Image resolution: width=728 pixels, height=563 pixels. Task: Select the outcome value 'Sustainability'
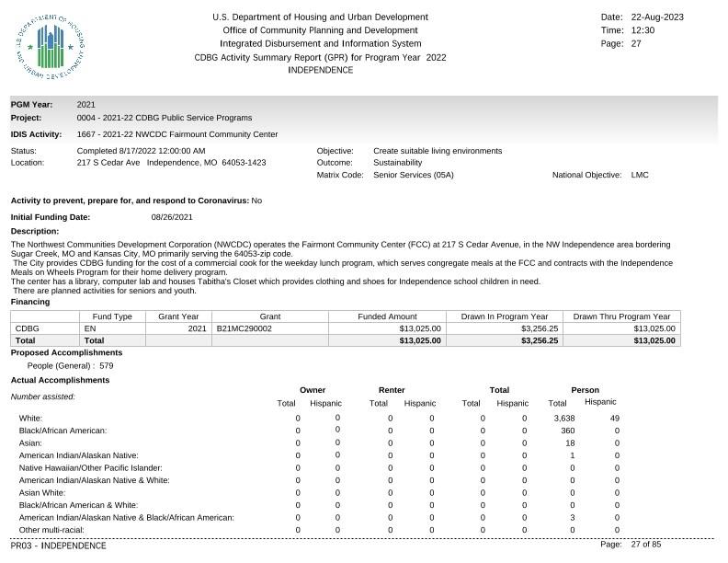tap(397, 163)
